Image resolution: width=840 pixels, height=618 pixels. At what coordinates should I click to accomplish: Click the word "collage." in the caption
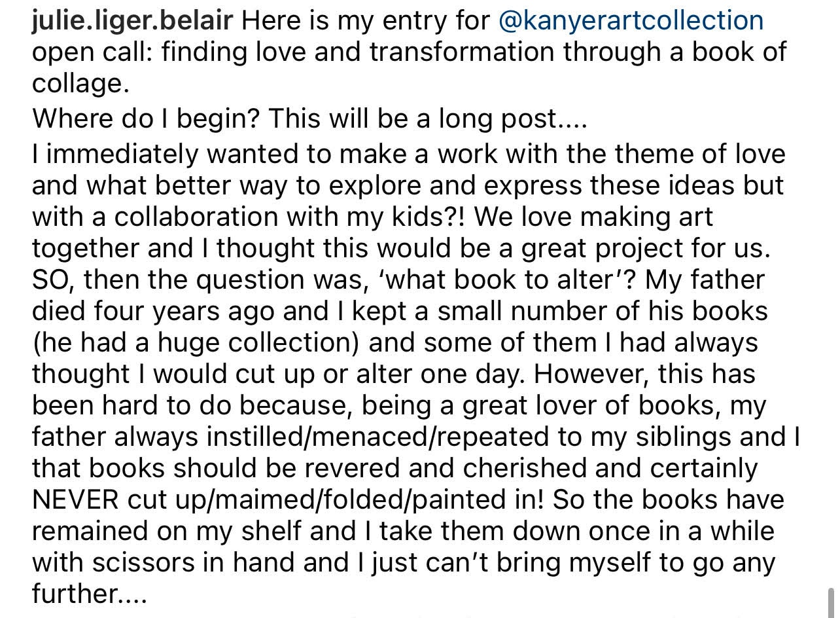[x=81, y=84]
